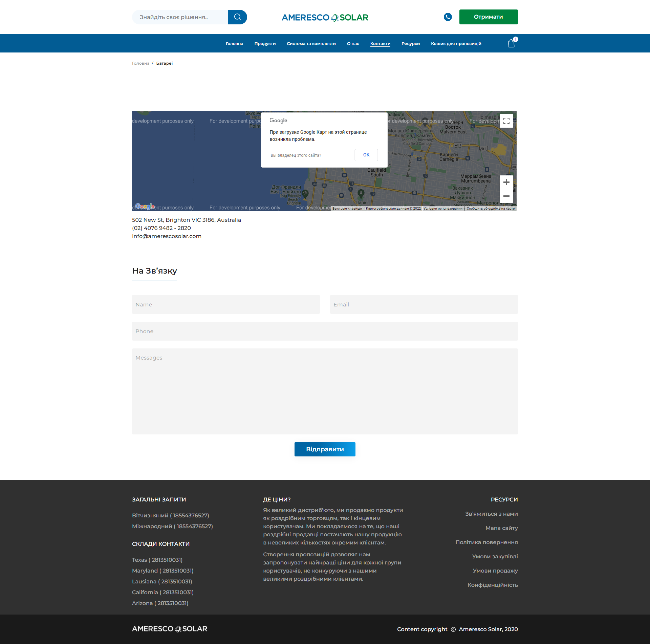Click California warehouse contact
This screenshot has width=650, height=644.
click(163, 592)
